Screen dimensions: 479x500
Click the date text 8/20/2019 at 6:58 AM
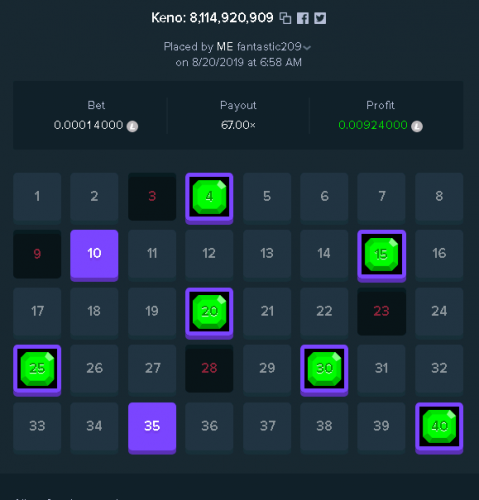(x=247, y=62)
